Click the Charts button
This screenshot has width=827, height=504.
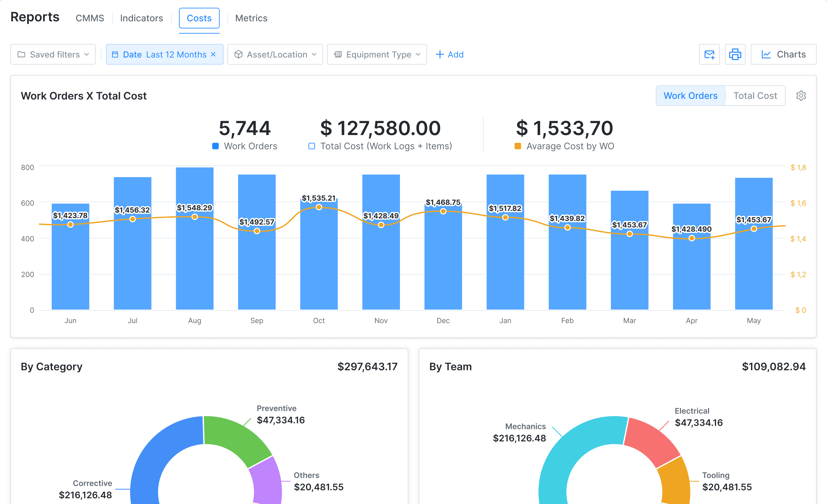(783, 54)
